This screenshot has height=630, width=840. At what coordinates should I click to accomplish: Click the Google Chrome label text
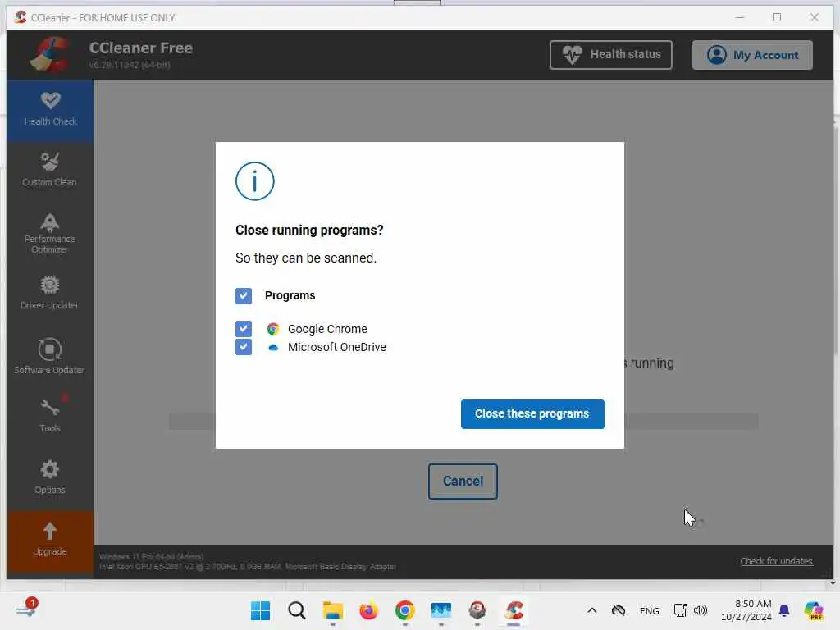[327, 329]
